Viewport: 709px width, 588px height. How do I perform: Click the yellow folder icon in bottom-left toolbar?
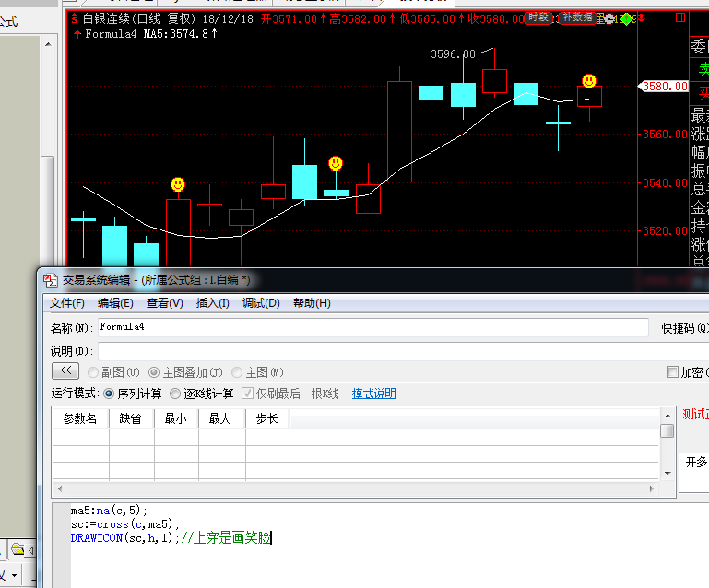click(x=18, y=549)
